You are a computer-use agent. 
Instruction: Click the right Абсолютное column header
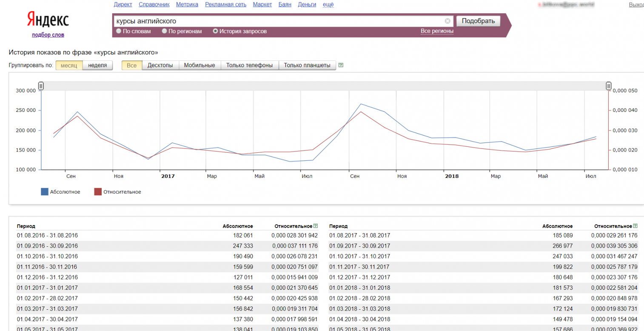click(558, 226)
